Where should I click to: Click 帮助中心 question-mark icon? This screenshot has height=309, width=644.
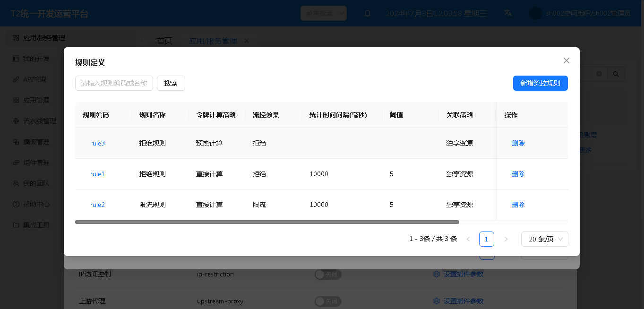click(x=16, y=204)
